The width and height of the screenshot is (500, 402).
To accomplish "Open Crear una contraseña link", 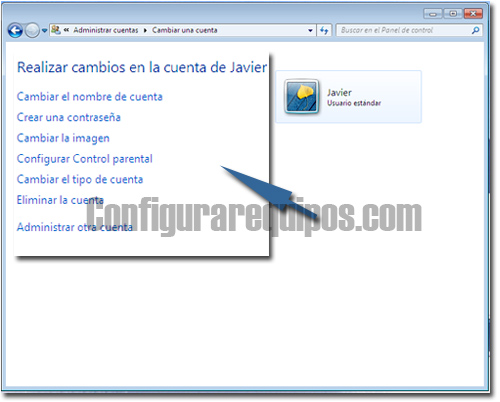I will [69, 117].
